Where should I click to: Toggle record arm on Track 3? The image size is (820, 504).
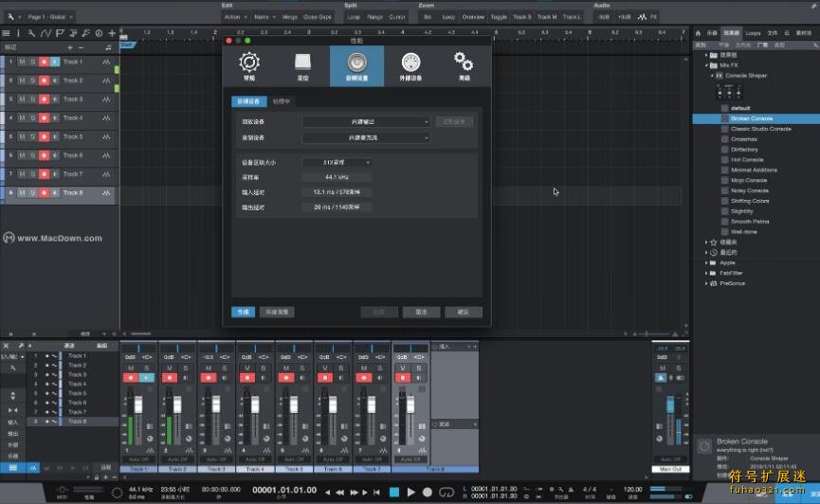(44, 99)
